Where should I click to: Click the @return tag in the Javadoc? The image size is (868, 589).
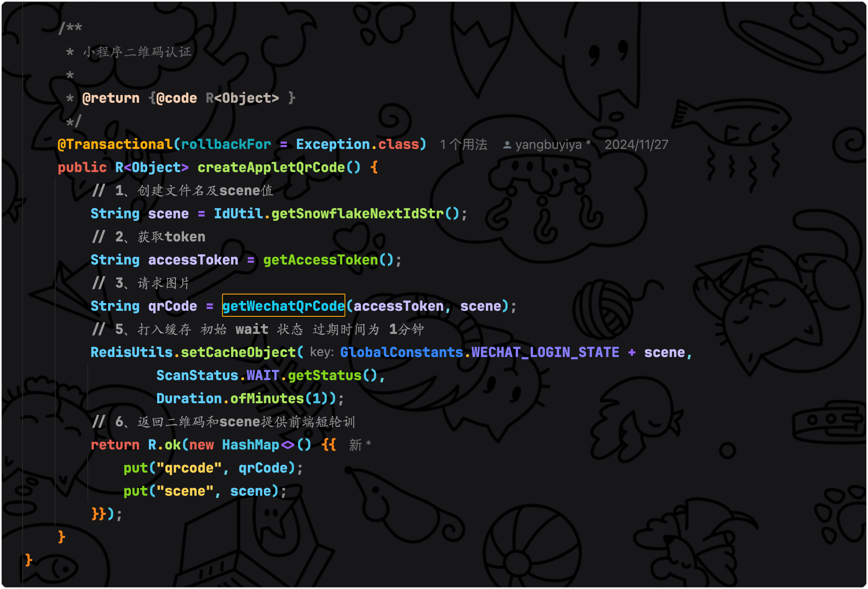(111, 98)
